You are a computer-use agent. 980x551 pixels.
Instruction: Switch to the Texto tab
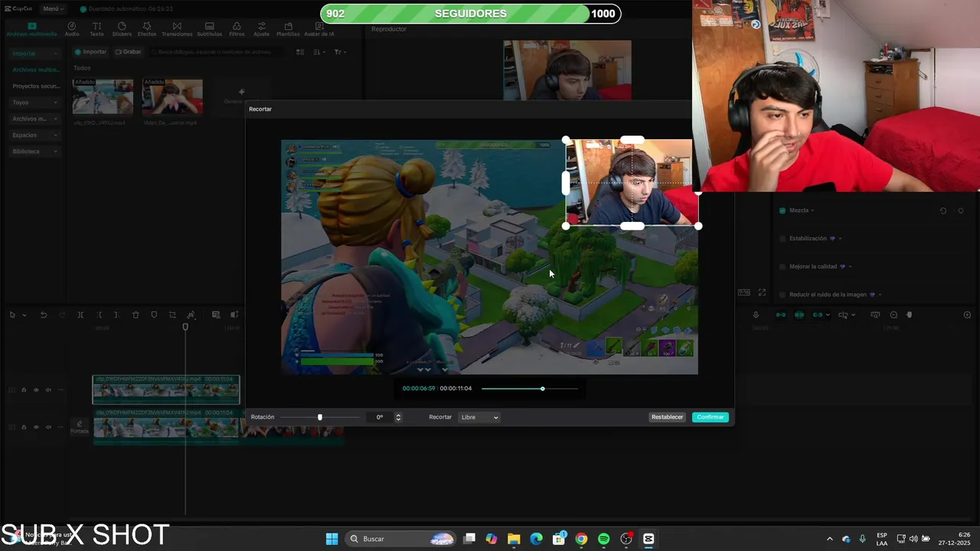(96, 29)
